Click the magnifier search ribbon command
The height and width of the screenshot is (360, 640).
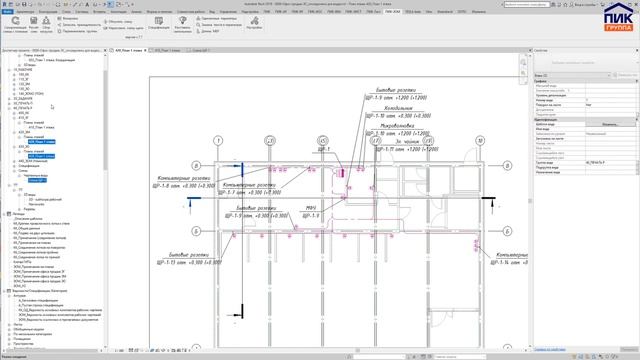(219, 25)
